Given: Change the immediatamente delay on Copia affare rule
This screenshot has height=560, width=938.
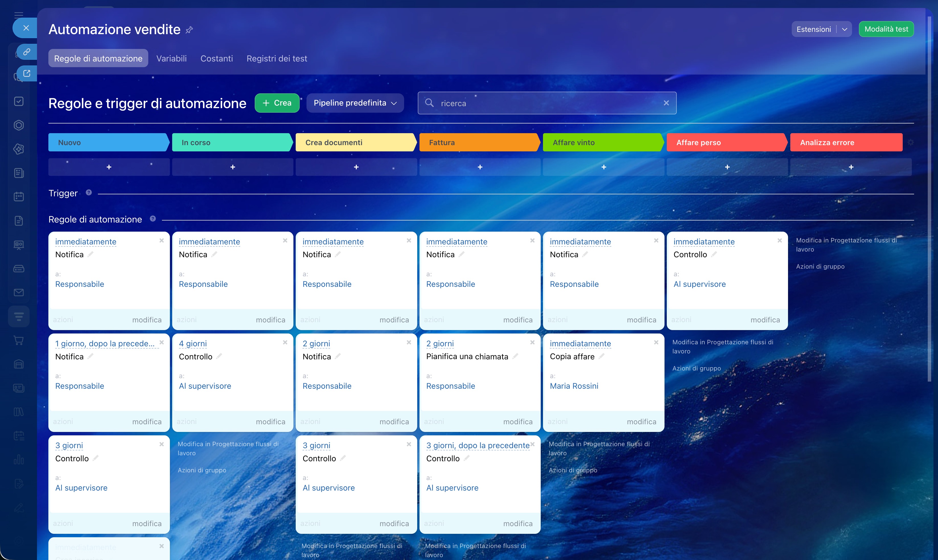Looking at the screenshot, I should (580, 344).
